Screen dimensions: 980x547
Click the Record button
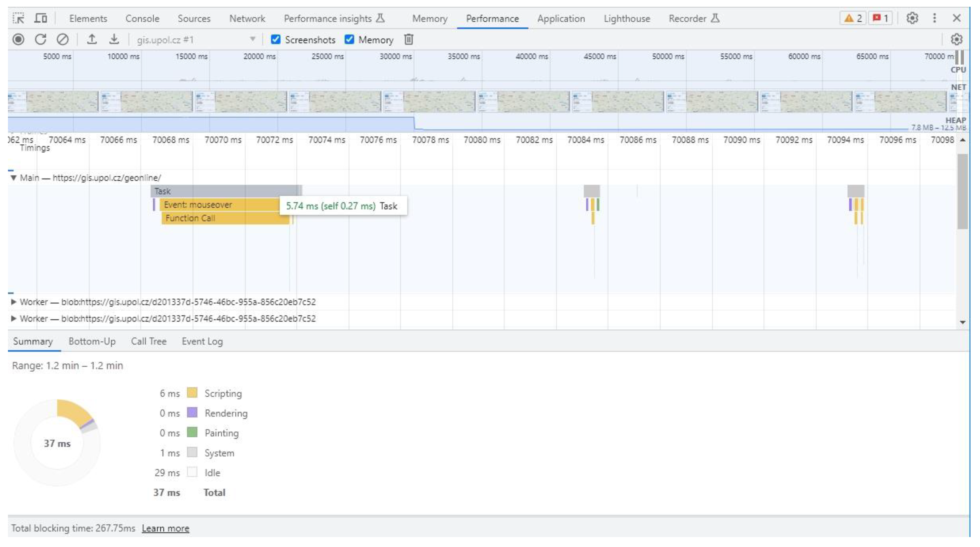18,40
